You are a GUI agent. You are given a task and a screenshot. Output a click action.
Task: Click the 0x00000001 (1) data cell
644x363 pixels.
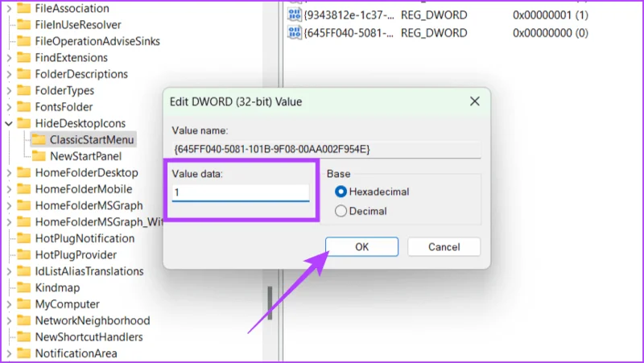551,15
